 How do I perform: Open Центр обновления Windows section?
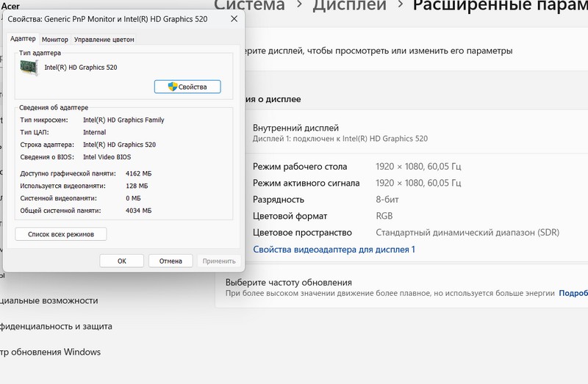[51, 352]
